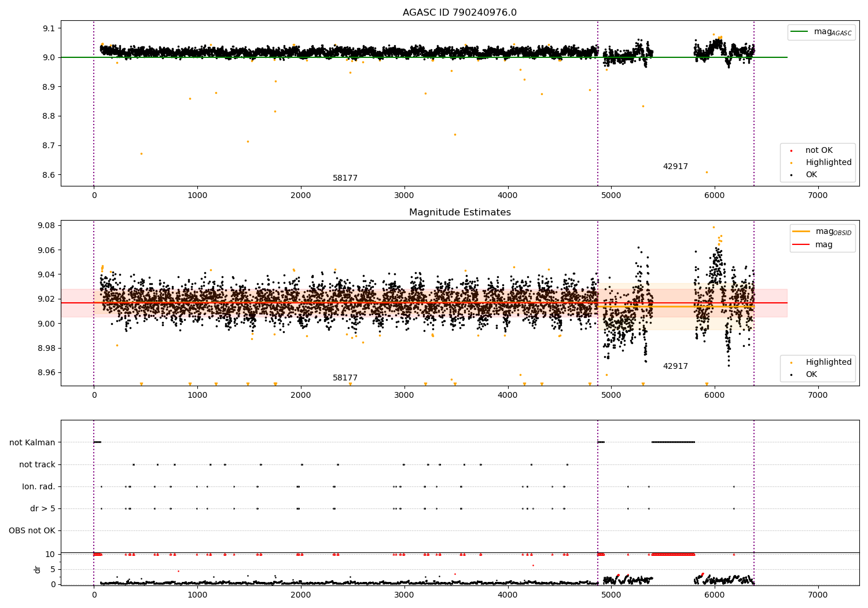Click the 8.98 y-axis tick label

click(x=46, y=348)
